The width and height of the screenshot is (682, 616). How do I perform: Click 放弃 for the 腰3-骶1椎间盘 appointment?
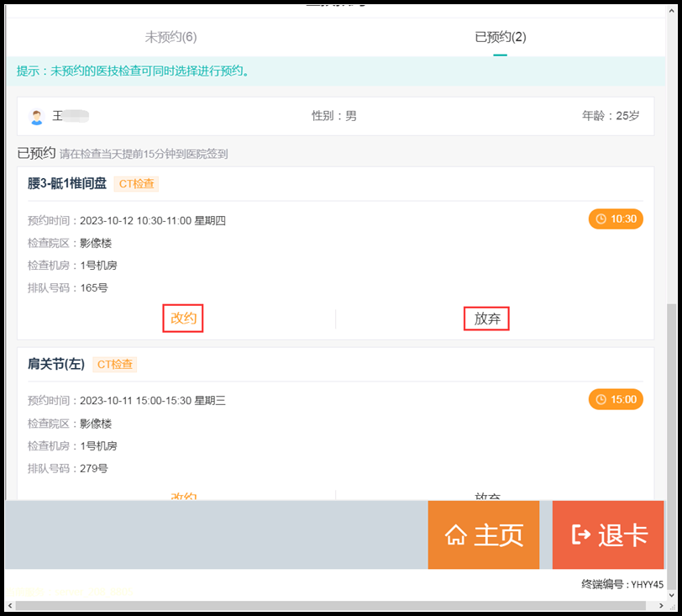tap(485, 319)
